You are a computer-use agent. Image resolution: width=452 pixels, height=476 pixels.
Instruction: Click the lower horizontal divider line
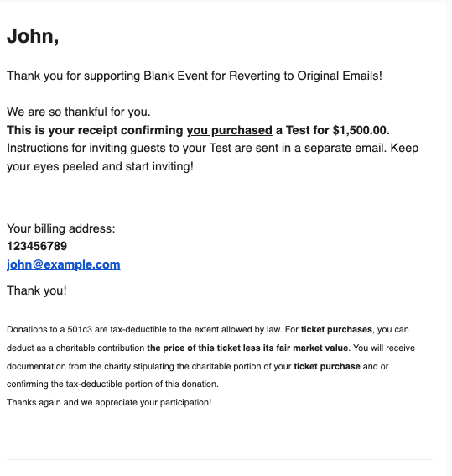(220, 459)
